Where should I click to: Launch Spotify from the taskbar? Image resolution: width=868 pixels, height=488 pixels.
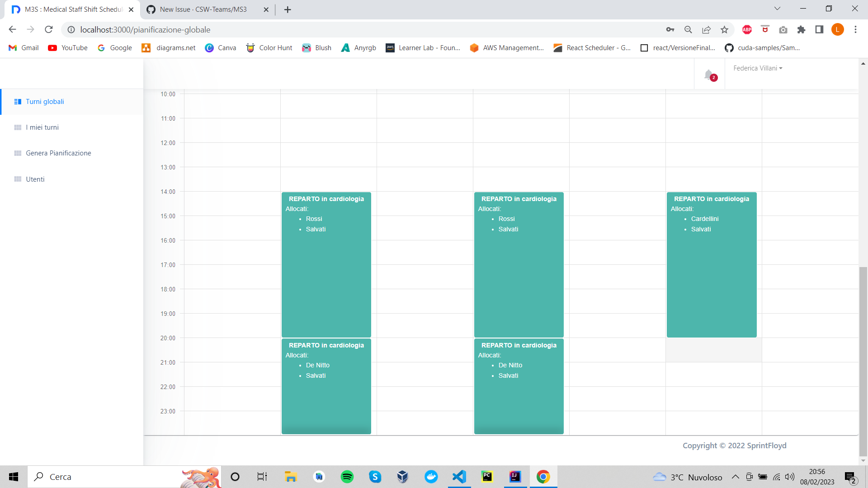click(x=347, y=477)
